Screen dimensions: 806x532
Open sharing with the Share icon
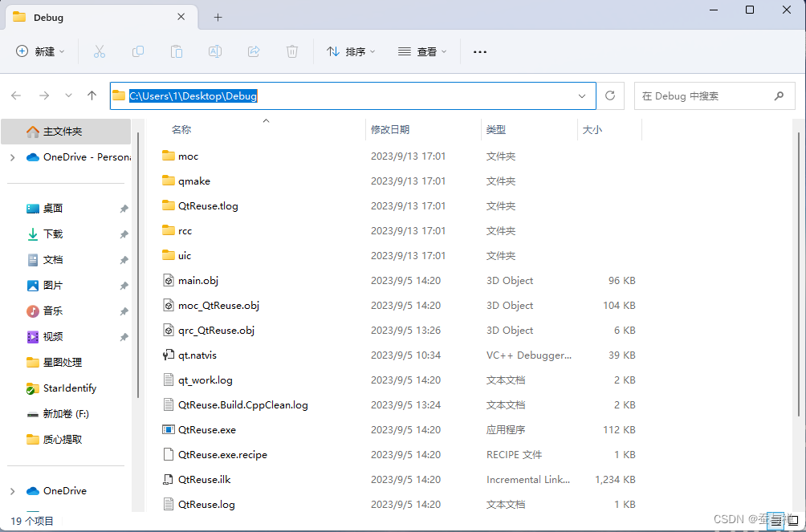pos(254,51)
